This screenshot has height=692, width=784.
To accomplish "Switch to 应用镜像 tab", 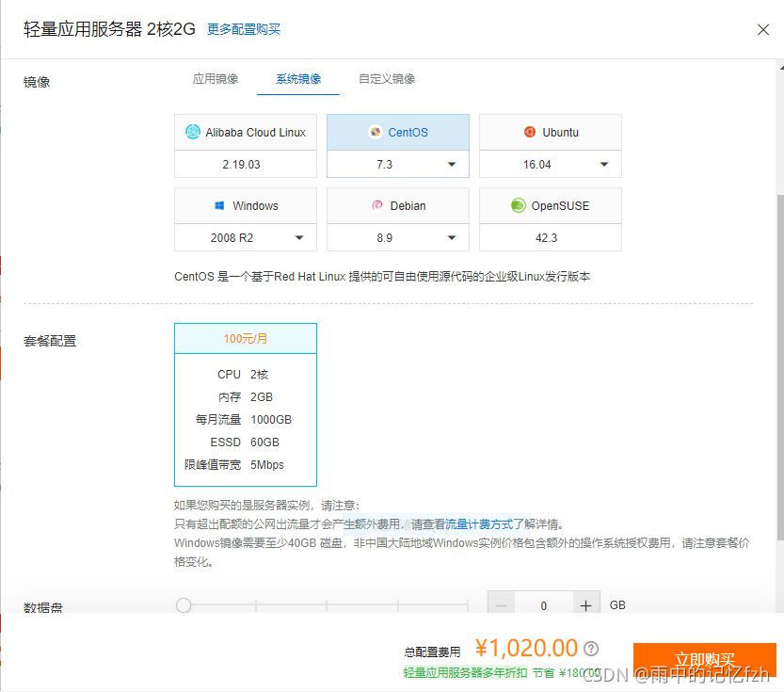I will (216, 79).
